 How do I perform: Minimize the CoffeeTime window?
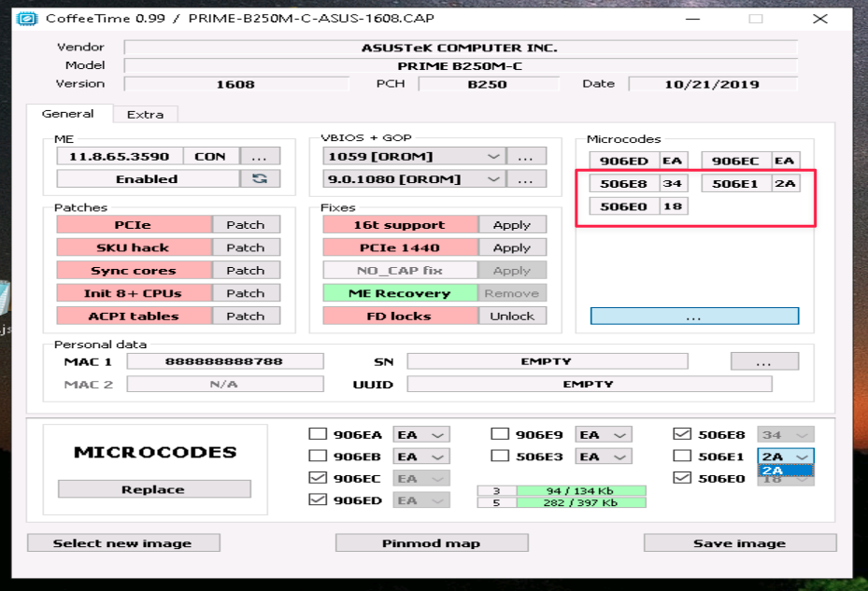[x=693, y=19]
